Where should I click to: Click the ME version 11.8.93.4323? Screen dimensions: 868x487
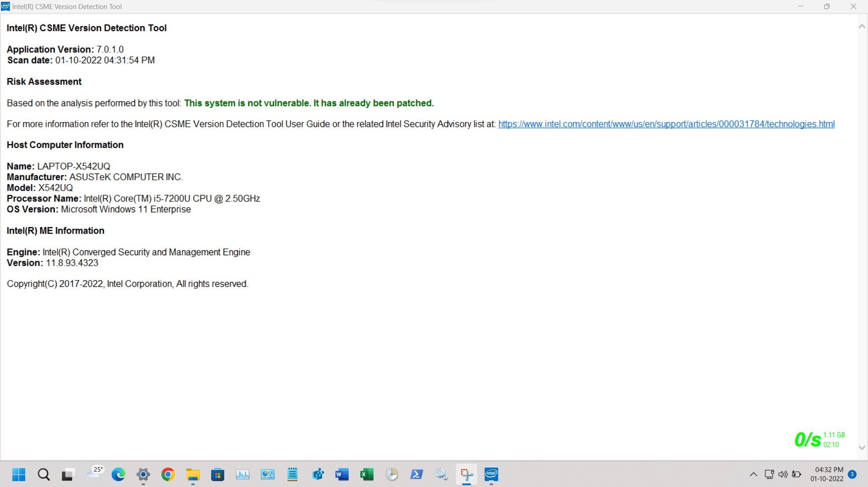pos(72,263)
